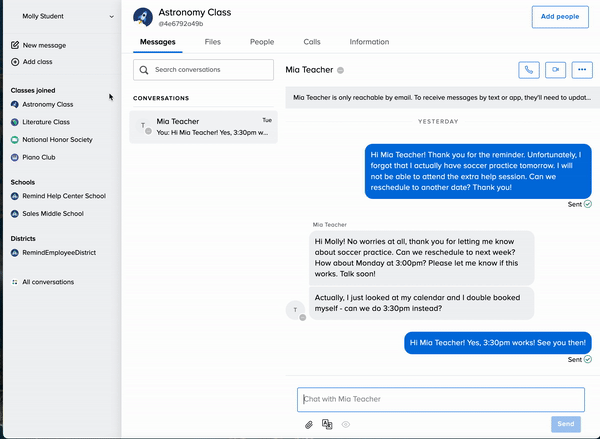Open All conversations in the sidebar
This screenshot has width=600, height=439.
47,282
